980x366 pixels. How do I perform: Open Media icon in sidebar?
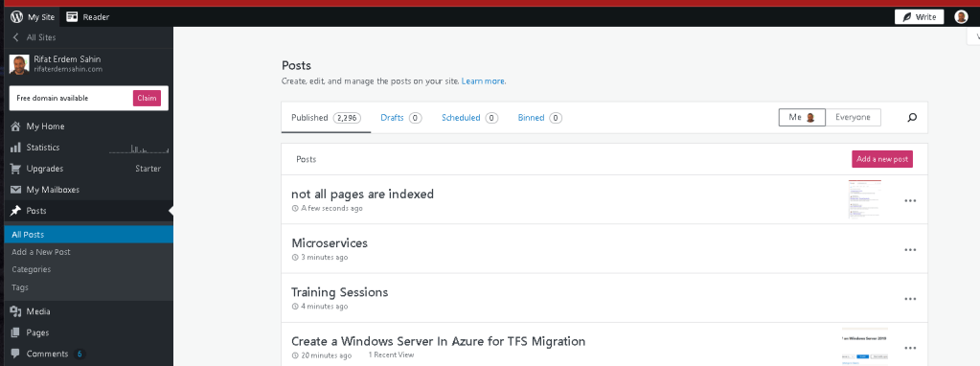pos(15,311)
